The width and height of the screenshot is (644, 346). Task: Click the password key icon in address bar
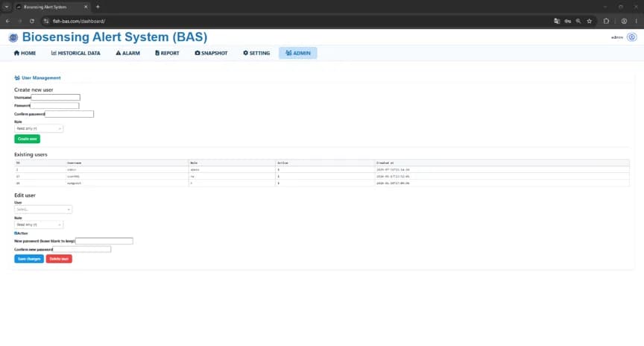[x=568, y=21]
